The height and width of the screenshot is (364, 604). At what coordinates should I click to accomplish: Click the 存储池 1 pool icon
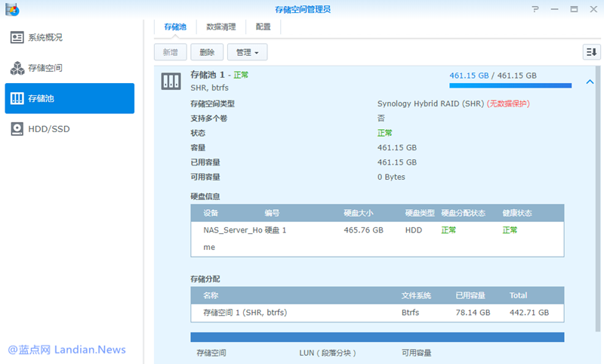tap(171, 81)
